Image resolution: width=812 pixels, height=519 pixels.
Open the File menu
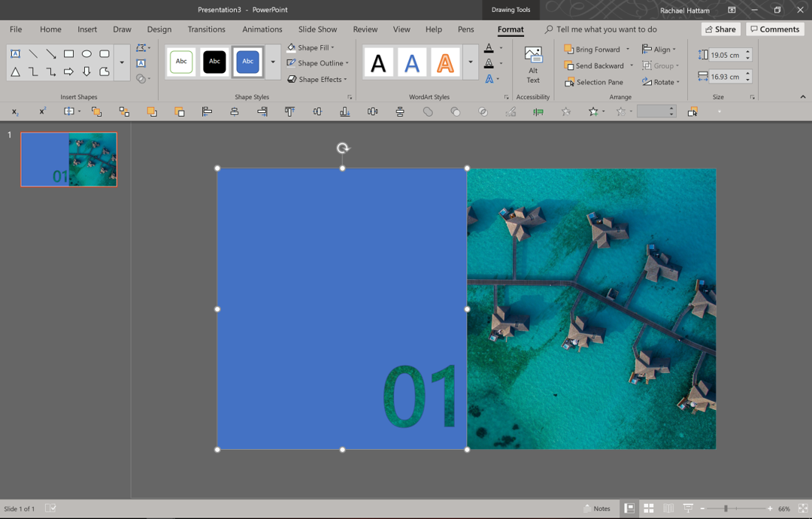pos(16,29)
